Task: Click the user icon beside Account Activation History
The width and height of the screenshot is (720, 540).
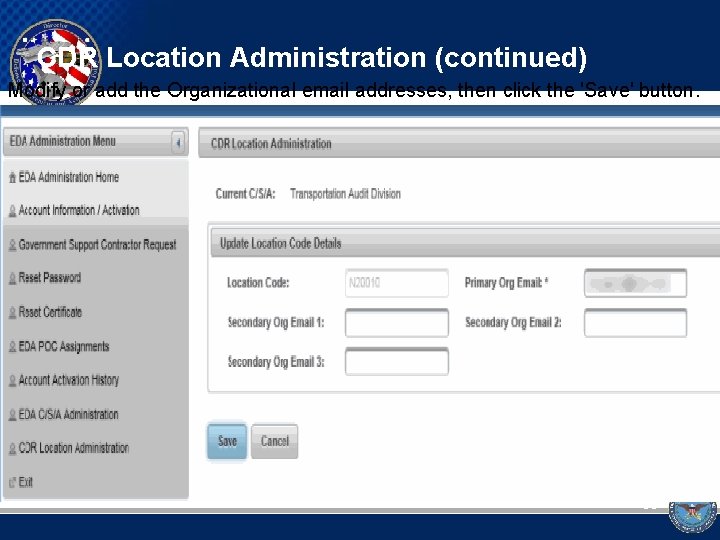Action: [x=12, y=381]
